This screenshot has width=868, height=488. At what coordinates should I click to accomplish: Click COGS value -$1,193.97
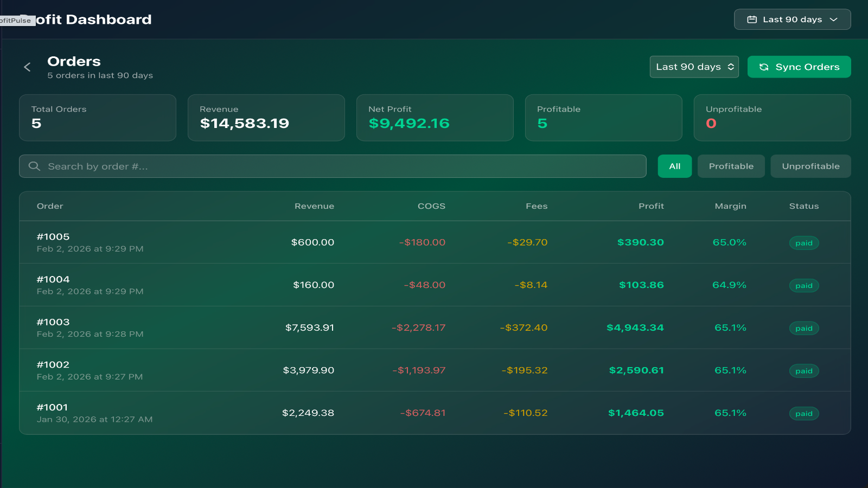click(x=419, y=370)
